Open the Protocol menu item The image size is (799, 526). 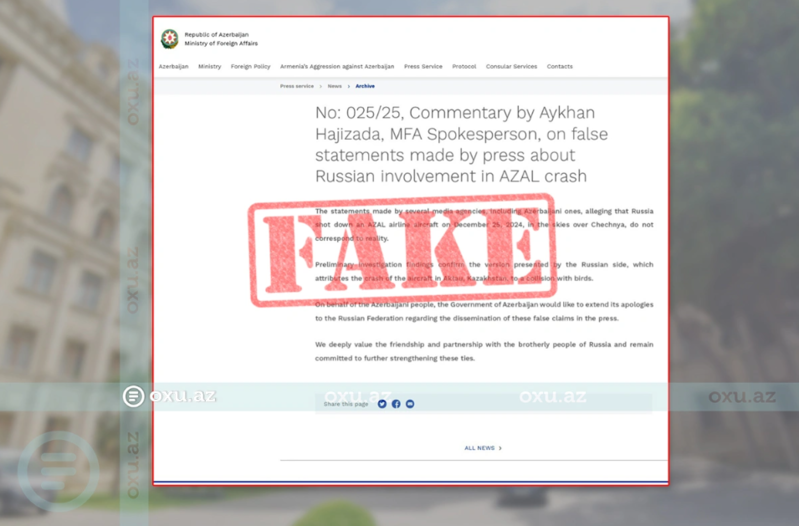point(464,67)
